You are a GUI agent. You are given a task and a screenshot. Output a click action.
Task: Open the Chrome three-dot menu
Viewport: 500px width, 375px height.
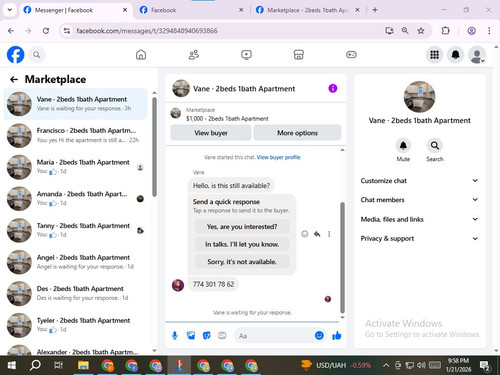point(489,31)
